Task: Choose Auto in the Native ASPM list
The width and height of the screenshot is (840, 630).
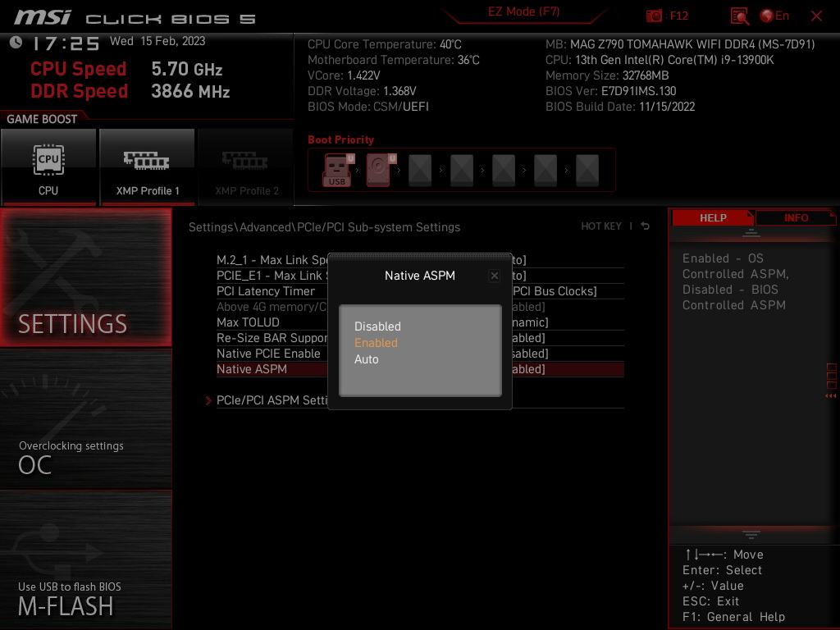Action: pyautogui.click(x=367, y=359)
